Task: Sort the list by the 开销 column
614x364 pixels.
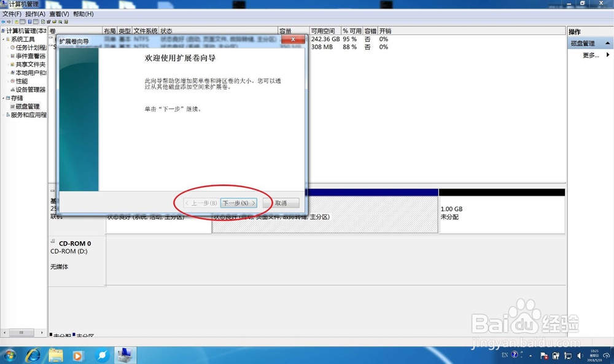Action: (386, 31)
